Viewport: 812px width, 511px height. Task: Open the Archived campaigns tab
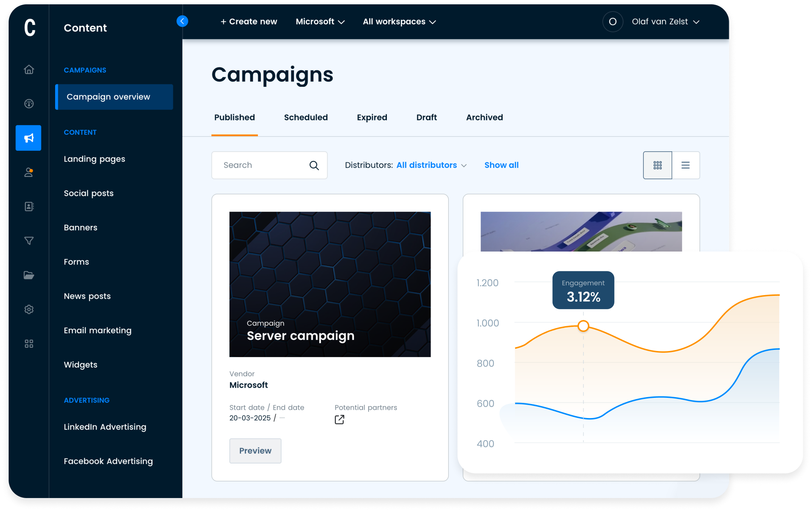484,117
